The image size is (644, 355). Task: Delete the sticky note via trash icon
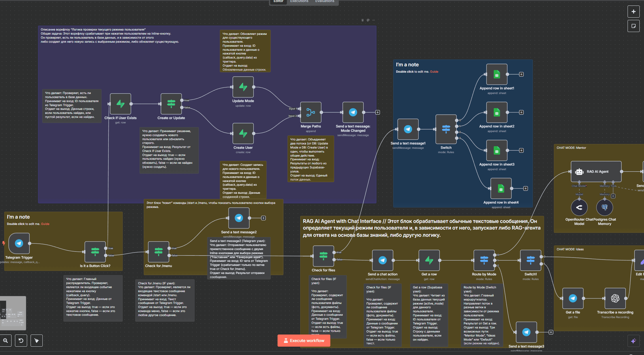click(x=363, y=20)
